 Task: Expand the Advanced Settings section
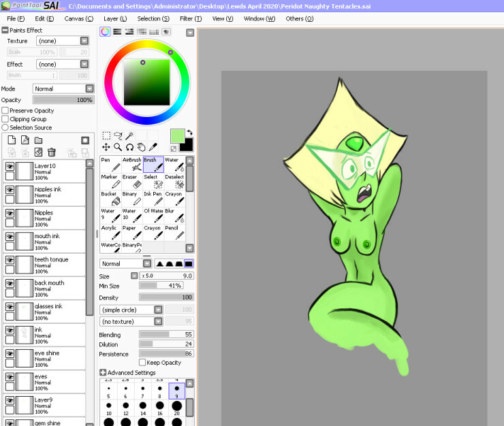pos(103,372)
